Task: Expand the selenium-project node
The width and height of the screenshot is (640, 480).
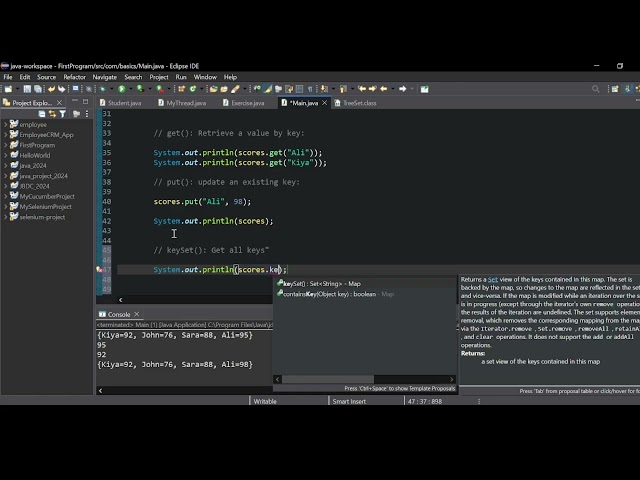Action: click(5, 217)
